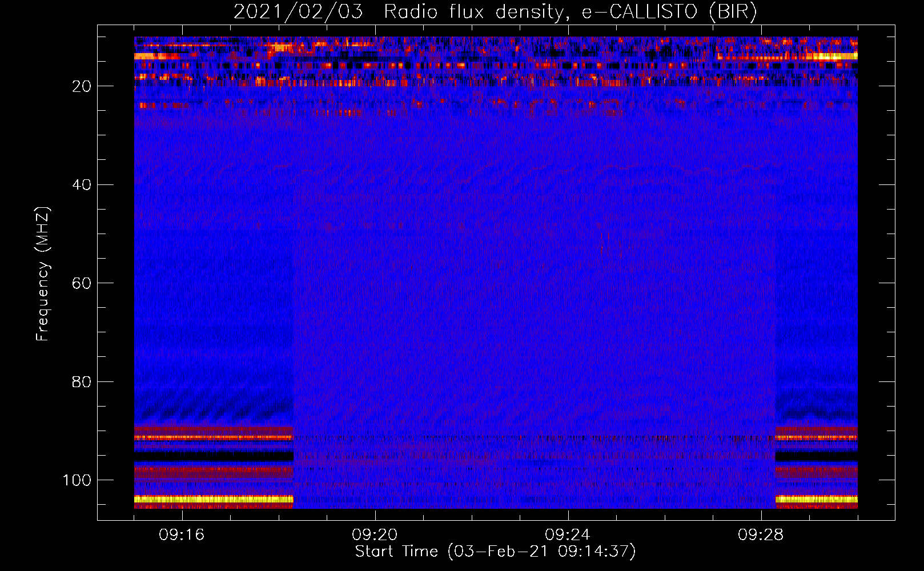
Task: Select the 40 frequency tick label
Action: point(82,185)
